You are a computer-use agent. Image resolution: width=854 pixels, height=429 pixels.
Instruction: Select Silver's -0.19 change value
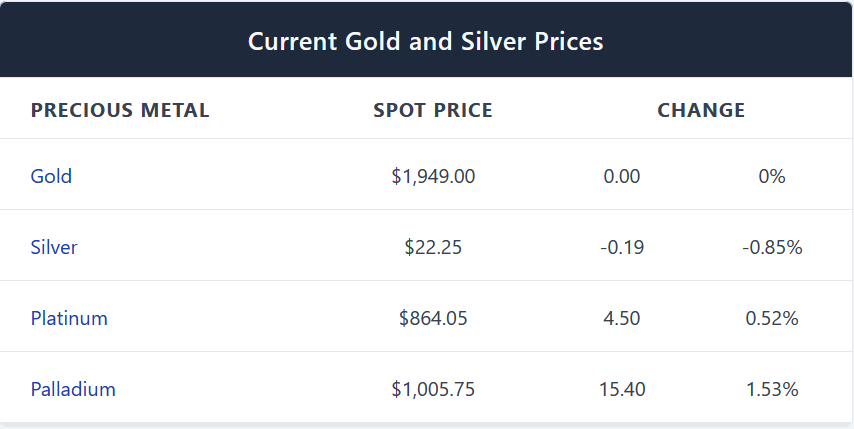point(622,247)
